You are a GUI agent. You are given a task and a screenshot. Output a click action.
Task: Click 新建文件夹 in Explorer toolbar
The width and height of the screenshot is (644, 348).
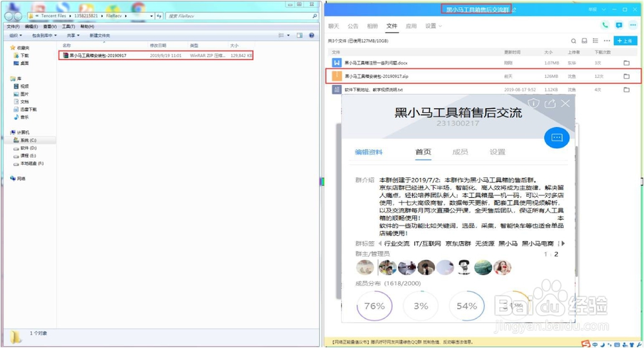tap(100, 35)
